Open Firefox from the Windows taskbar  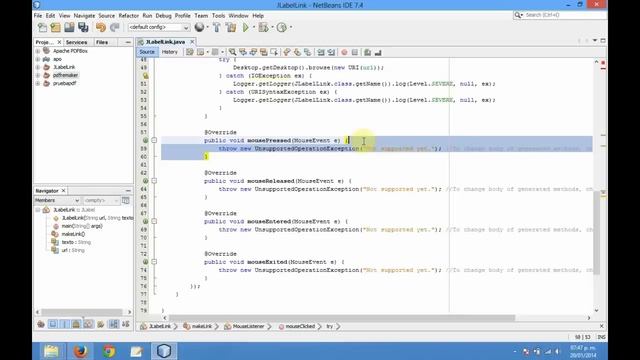point(80,351)
